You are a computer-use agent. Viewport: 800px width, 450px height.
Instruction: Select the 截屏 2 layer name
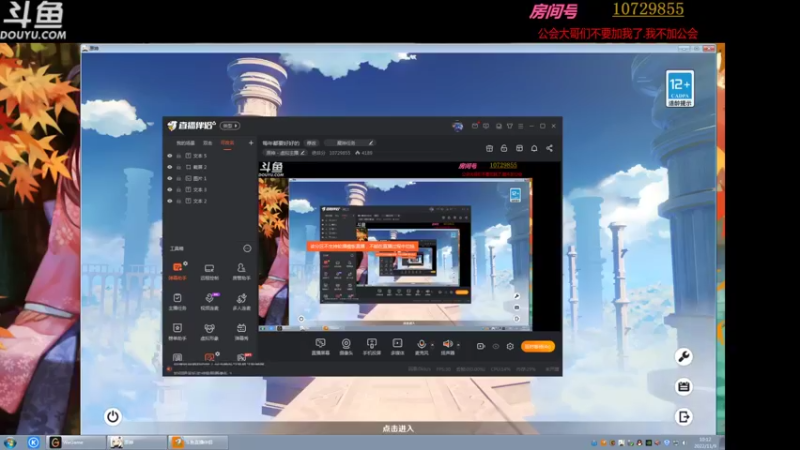point(200,167)
